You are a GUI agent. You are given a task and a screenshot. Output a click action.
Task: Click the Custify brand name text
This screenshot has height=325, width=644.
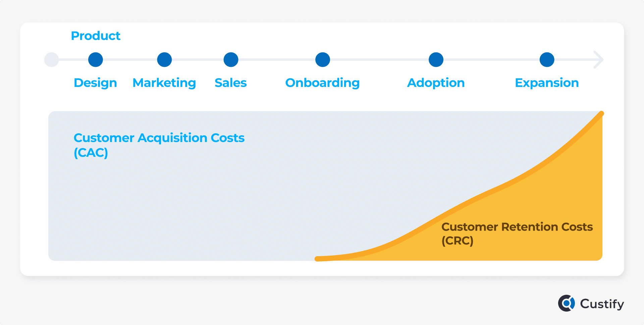point(602,304)
